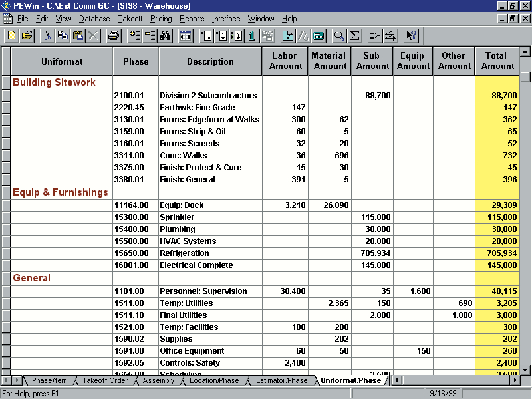Click the column width arrows icon
This screenshot has height=399, width=532.
186,35
